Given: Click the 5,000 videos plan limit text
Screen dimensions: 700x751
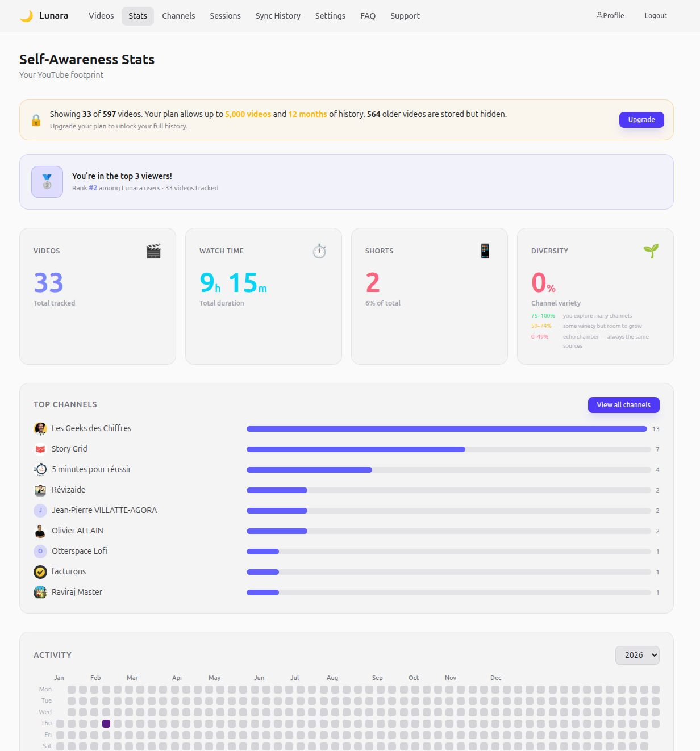Looking at the screenshot, I should [x=248, y=114].
